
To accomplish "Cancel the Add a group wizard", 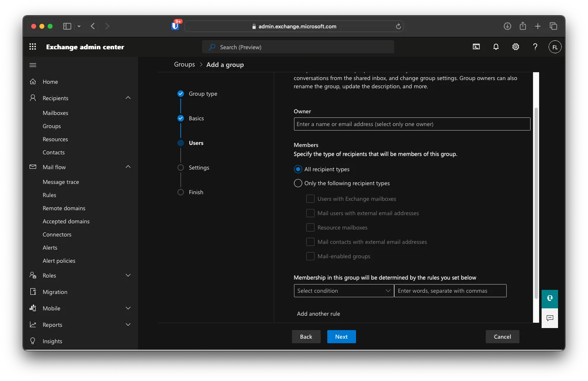I will [x=502, y=337].
